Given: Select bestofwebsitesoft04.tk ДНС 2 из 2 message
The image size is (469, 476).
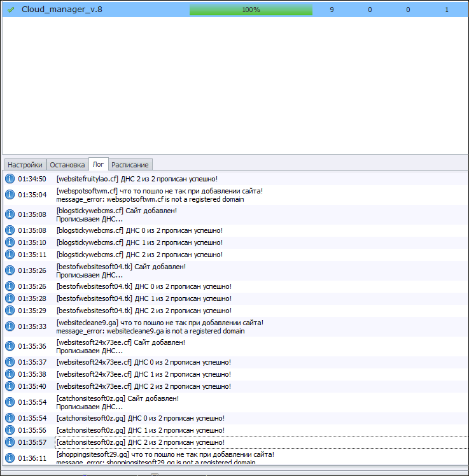Looking at the screenshot, I should (144, 311).
